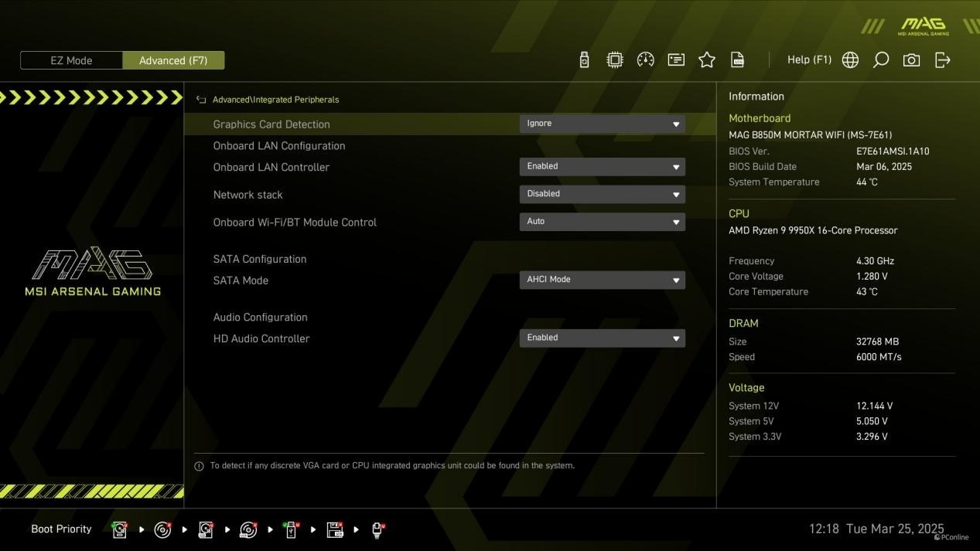The height and width of the screenshot is (551, 980).
Task: Open the Graphics Card Detection dropdown
Action: (x=602, y=124)
